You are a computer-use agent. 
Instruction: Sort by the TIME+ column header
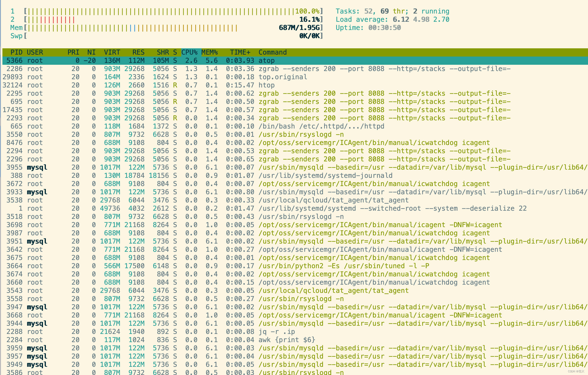tap(240, 52)
